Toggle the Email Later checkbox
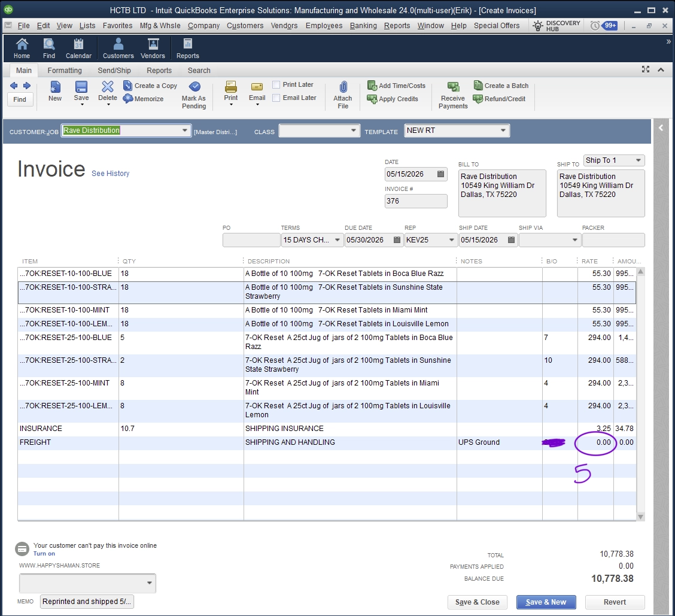 point(276,98)
